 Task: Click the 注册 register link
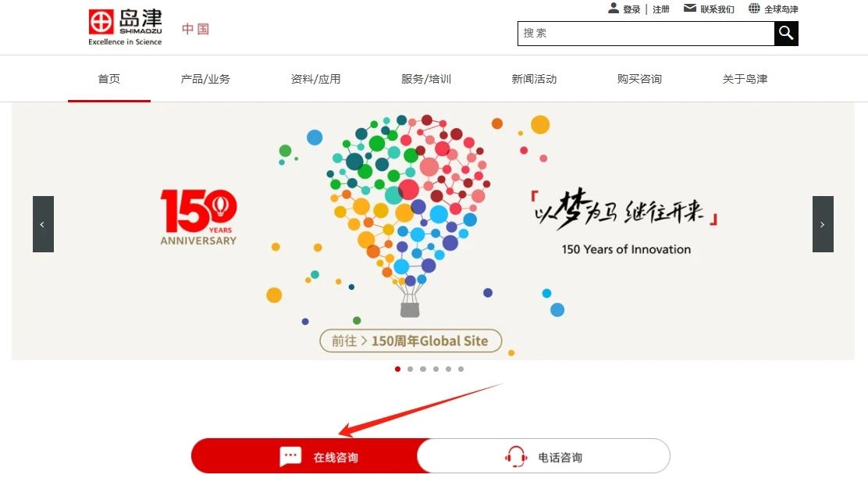[x=661, y=9]
